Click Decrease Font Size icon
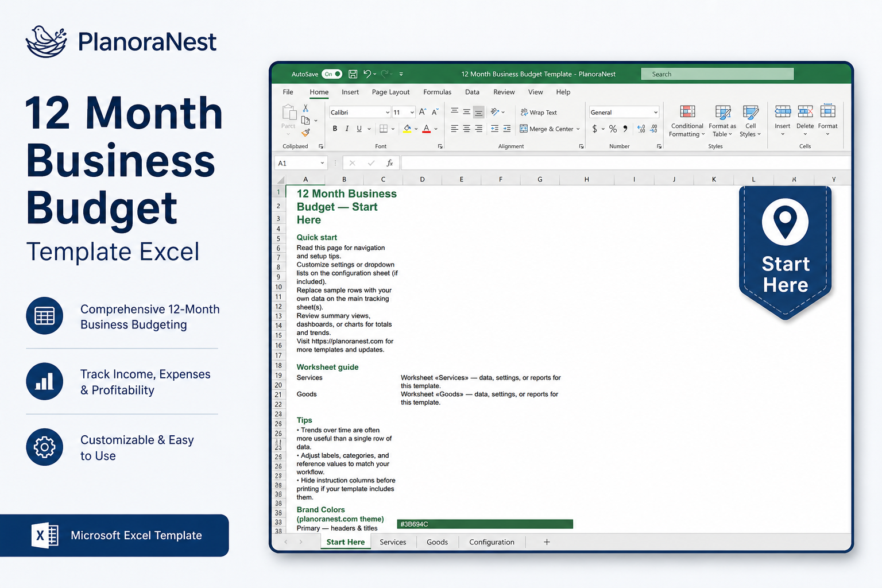 click(x=435, y=112)
